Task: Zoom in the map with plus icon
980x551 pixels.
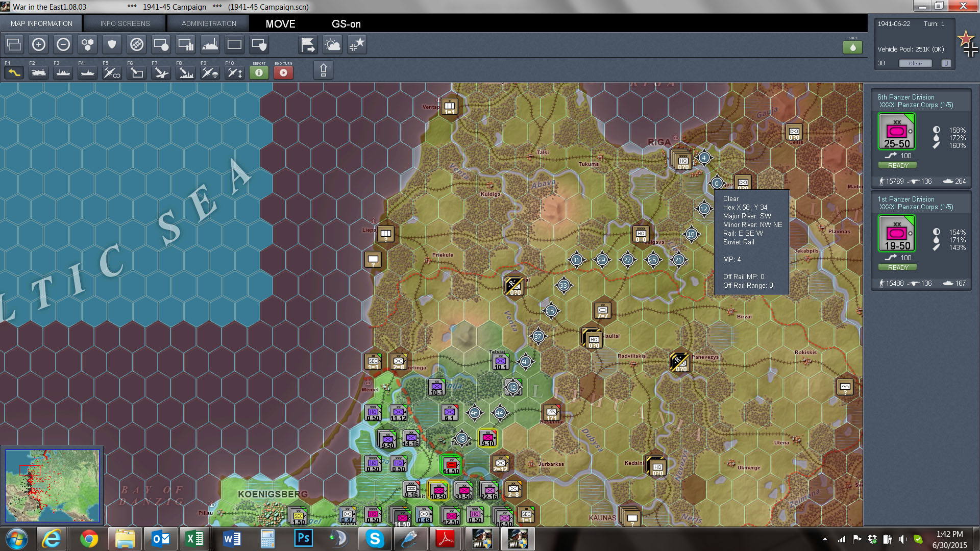Action: pyautogui.click(x=39, y=45)
